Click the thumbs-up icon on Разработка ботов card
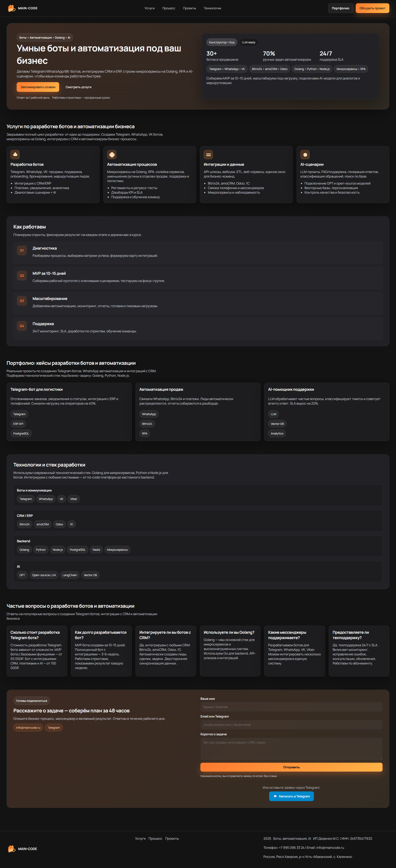The width and height of the screenshot is (396, 868). [15, 154]
